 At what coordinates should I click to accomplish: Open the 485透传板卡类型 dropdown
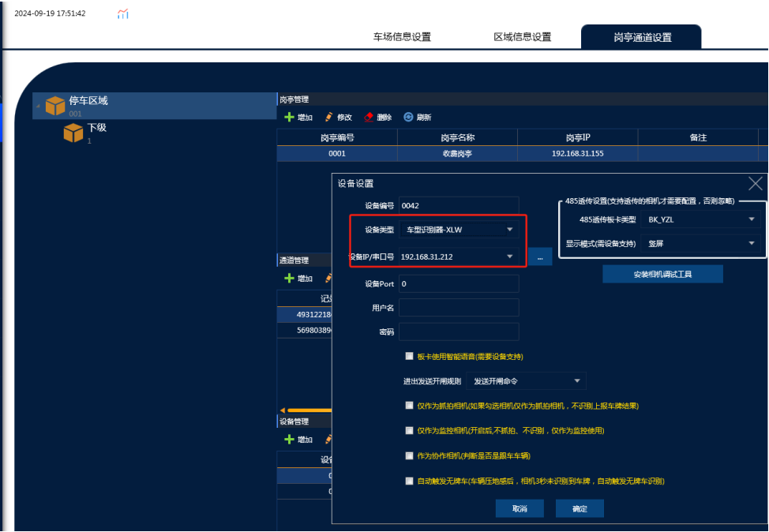coord(700,219)
